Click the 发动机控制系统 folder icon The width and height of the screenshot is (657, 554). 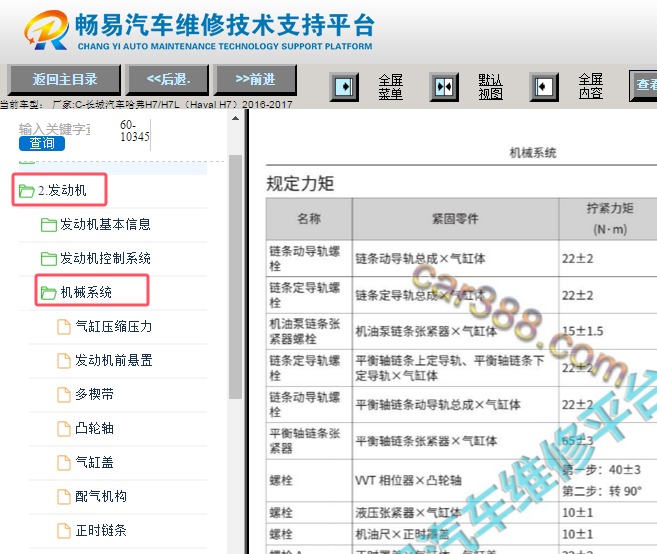pyautogui.click(x=49, y=259)
